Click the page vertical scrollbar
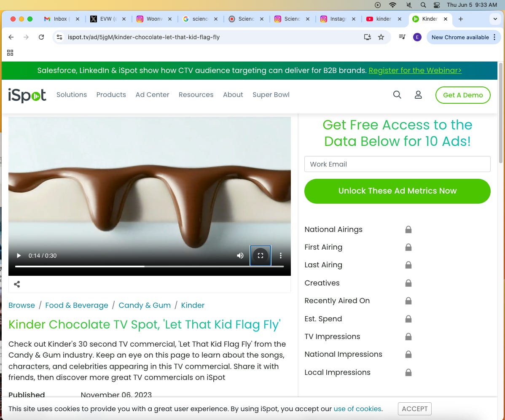 pos(500,113)
